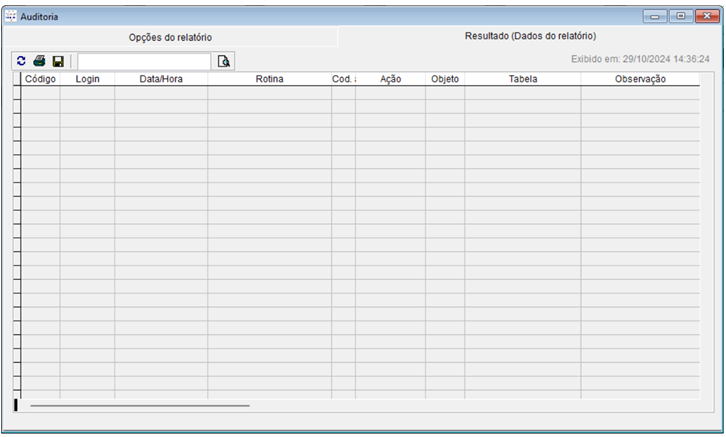The height and width of the screenshot is (437, 726).
Task: Click the Data/Hora column header
Action: pyautogui.click(x=161, y=79)
